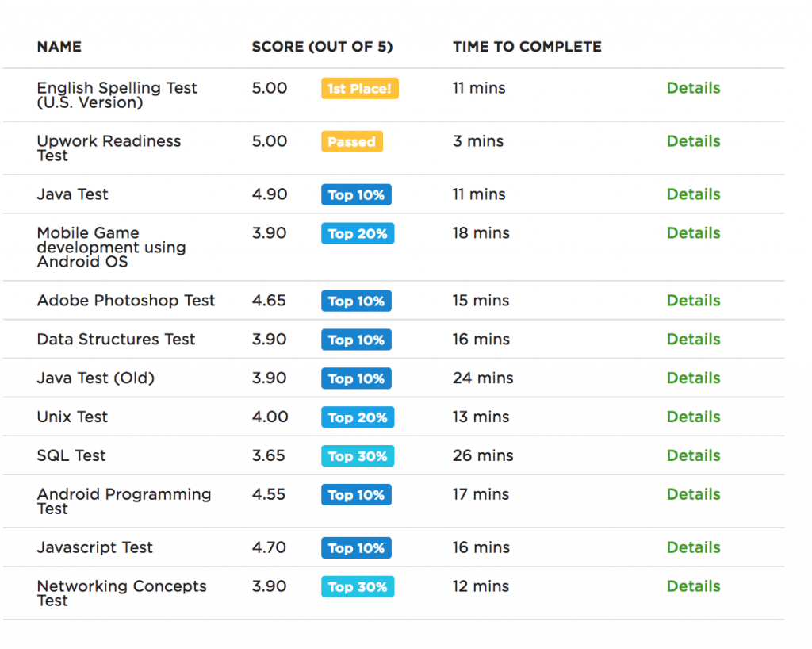Click the yellow 1st Place! badge
Screen dimensions: 812x649
(359, 89)
